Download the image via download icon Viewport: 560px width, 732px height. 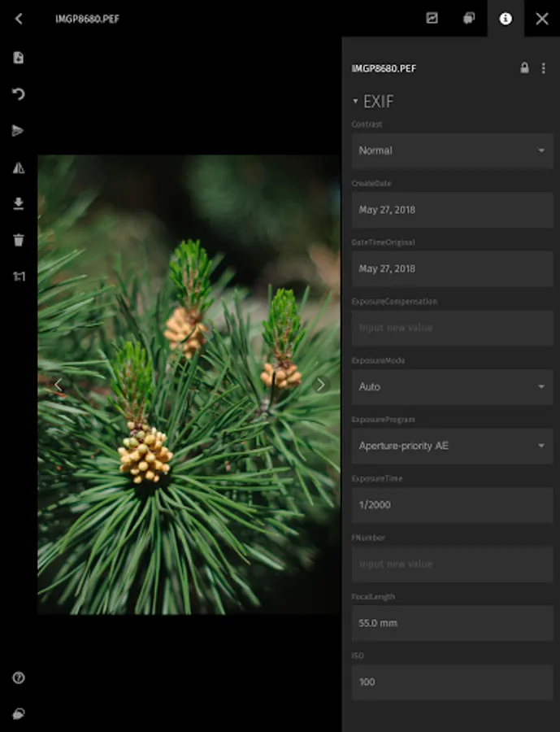[x=18, y=203]
